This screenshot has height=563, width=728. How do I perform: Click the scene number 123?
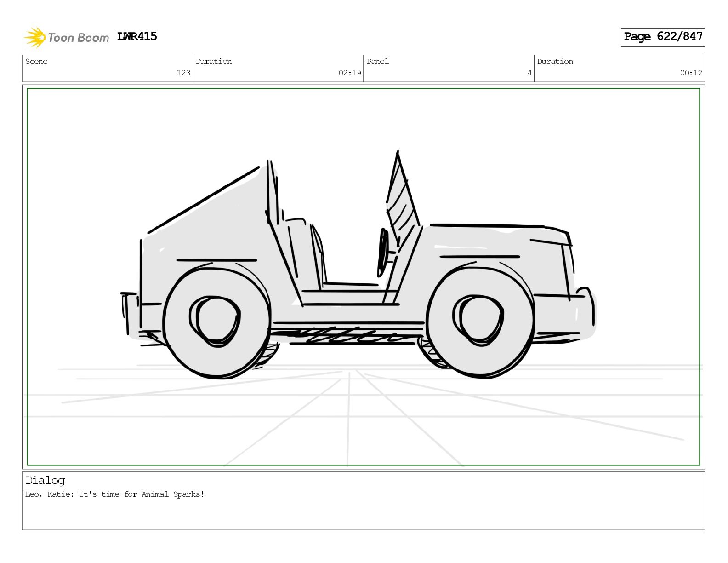pos(183,73)
